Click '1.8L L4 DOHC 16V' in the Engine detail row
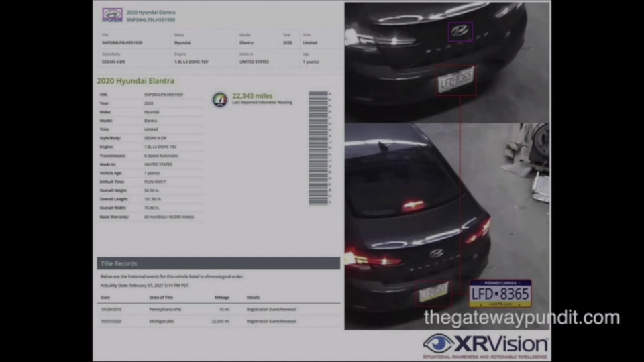The image size is (644, 362). (160, 147)
